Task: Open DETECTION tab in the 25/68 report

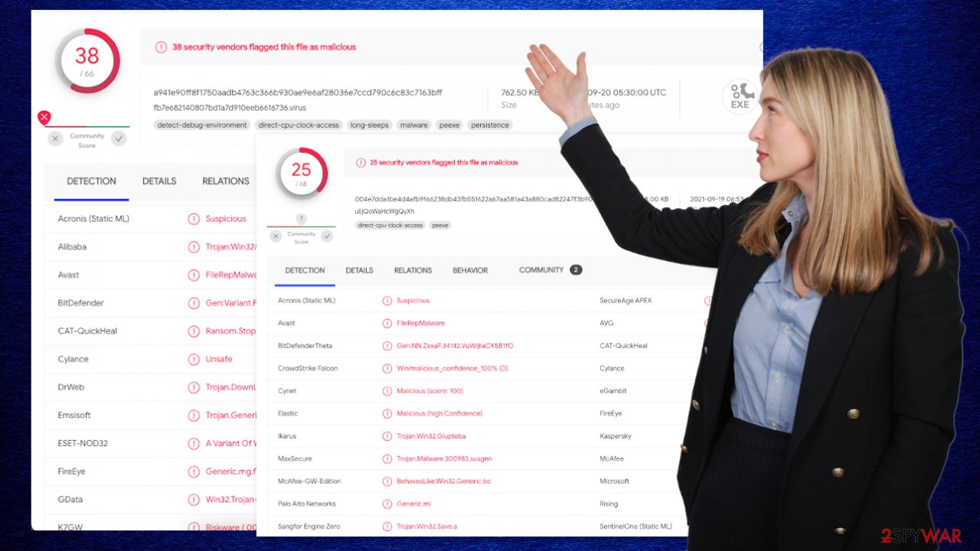Action: (305, 270)
